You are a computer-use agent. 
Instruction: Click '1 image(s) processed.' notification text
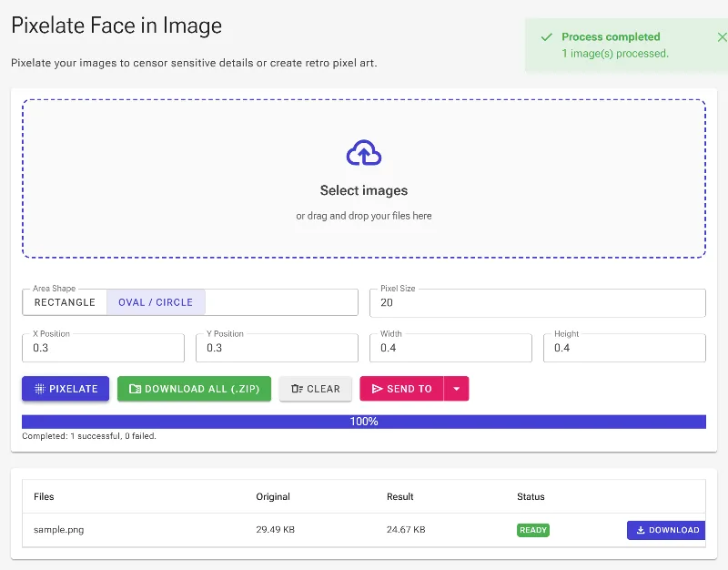click(615, 54)
